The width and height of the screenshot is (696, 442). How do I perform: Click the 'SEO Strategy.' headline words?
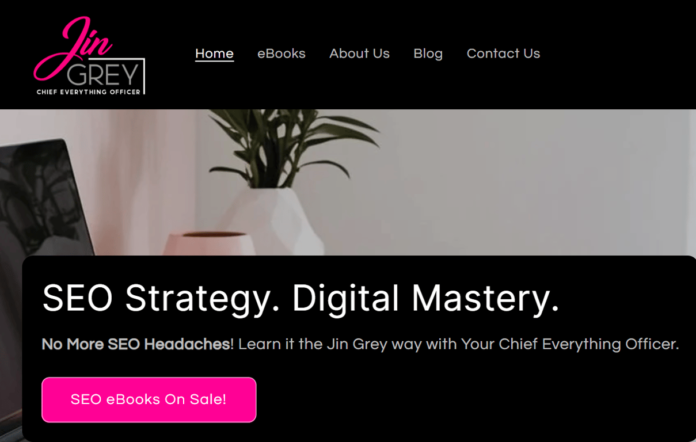pyautogui.click(x=162, y=299)
